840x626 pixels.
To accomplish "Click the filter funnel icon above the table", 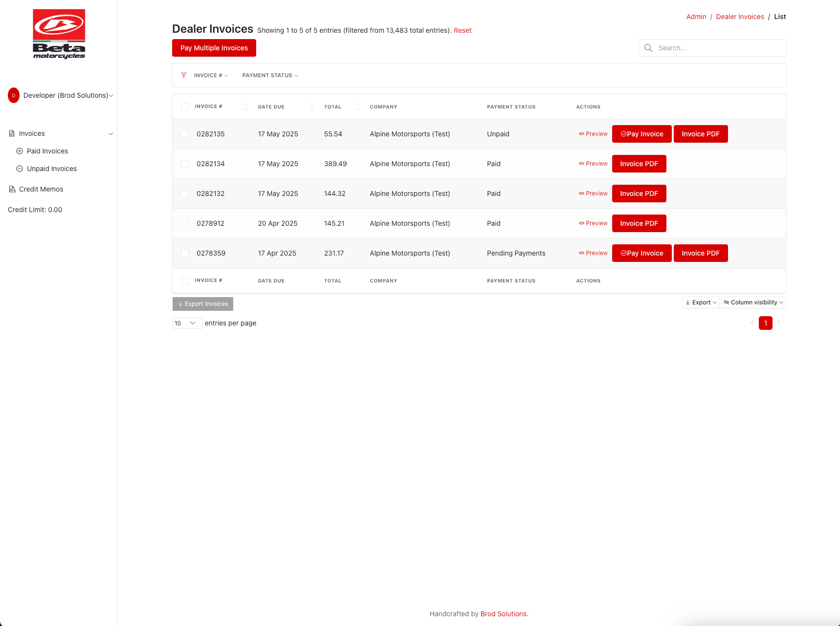I will click(184, 75).
